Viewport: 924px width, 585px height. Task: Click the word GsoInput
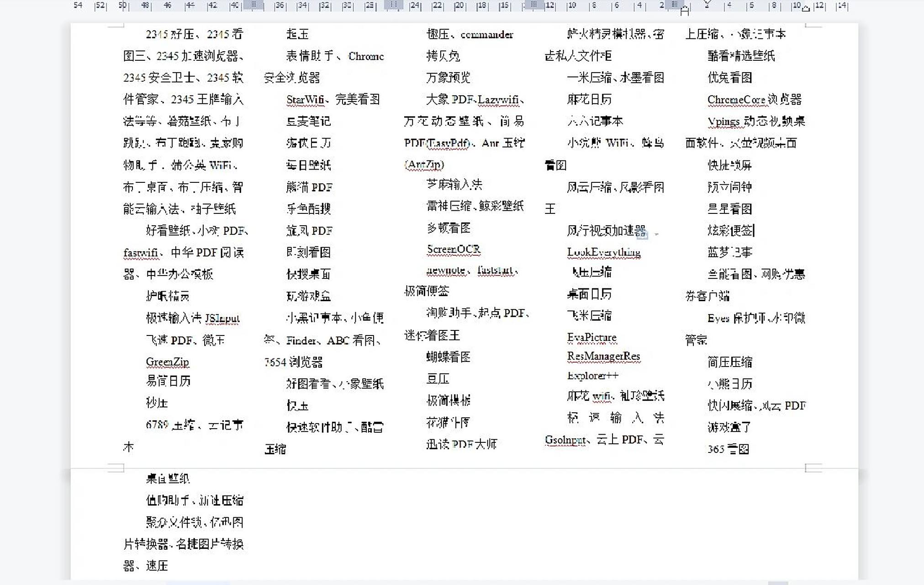(x=565, y=440)
